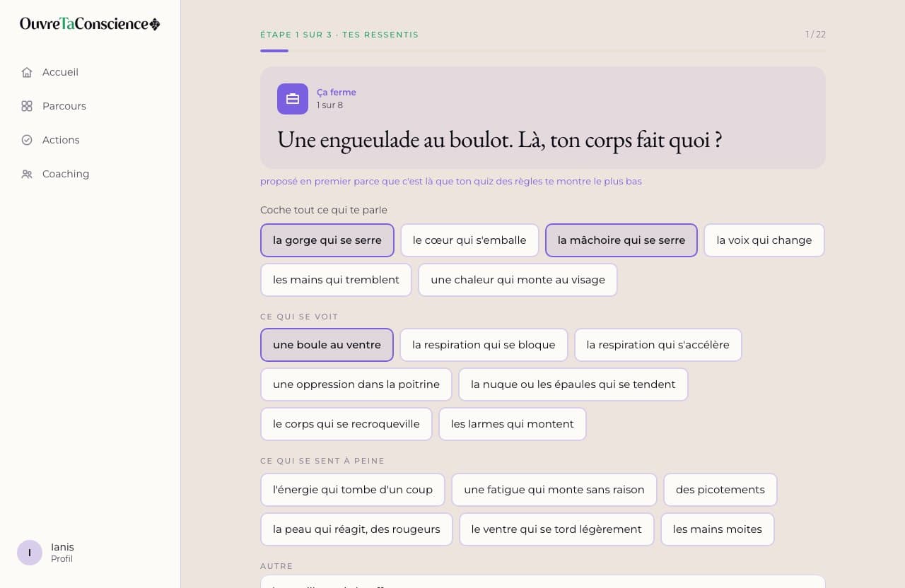Click the step progress bar

point(543,51)
